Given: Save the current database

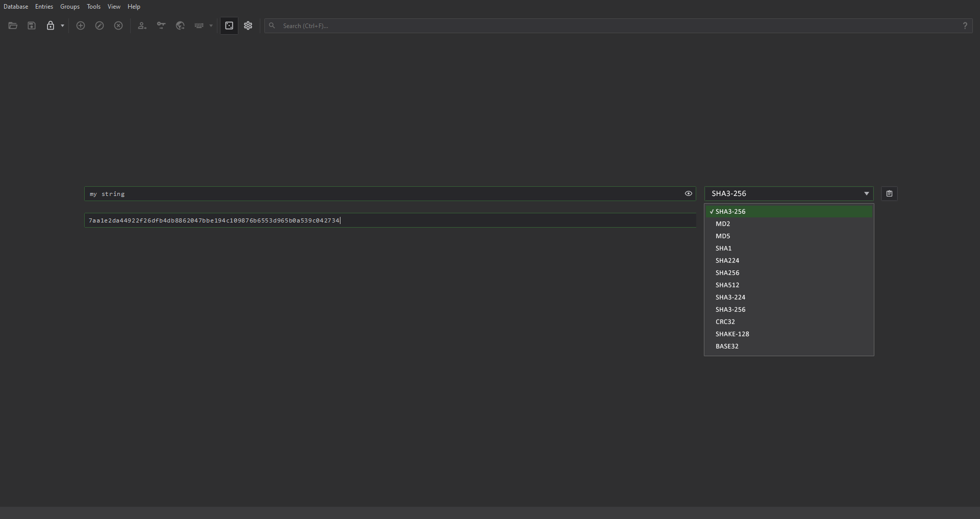Looking at the screenshot, I should click(31, 26).
